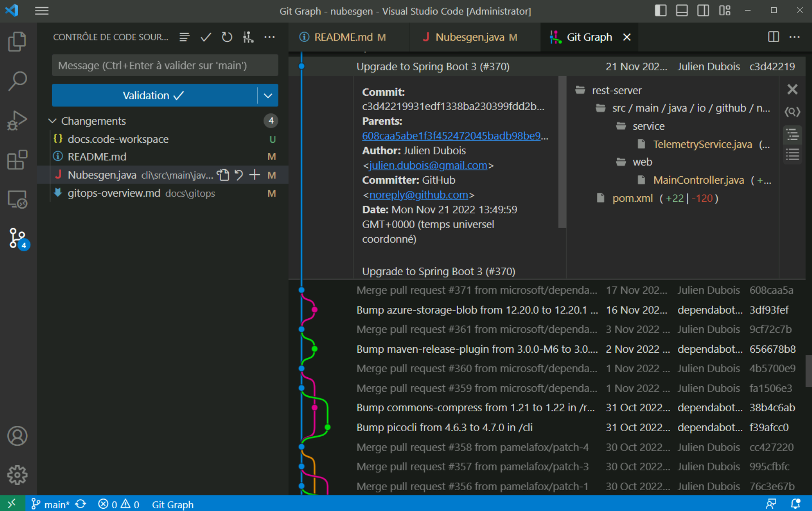Screen dimensions: 812x511
Task: Select the Source Control icon in activity bar
Action: coord(17,238)
